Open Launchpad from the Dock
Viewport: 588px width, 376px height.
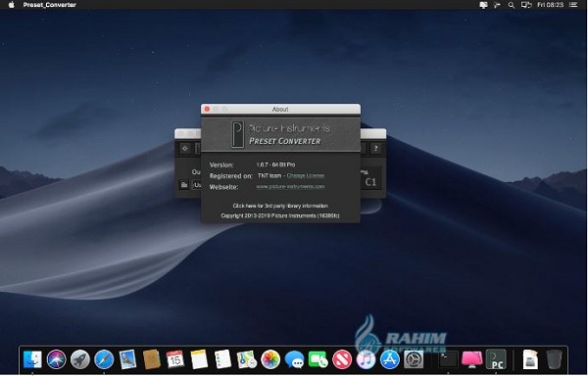(80, 359)
